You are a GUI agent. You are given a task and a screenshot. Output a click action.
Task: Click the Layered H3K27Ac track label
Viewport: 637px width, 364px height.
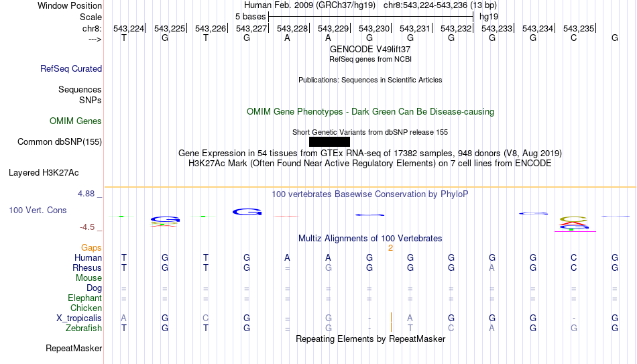tap(44, 173)
